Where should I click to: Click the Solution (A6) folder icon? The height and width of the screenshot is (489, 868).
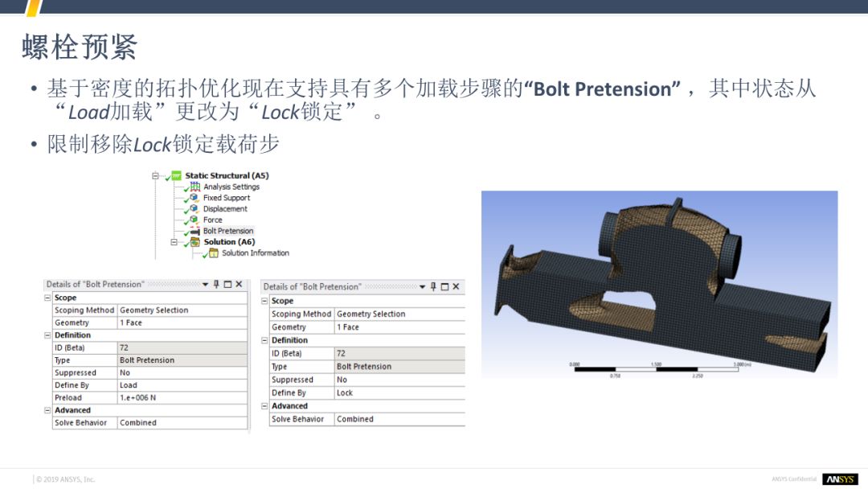pos(194,242)
